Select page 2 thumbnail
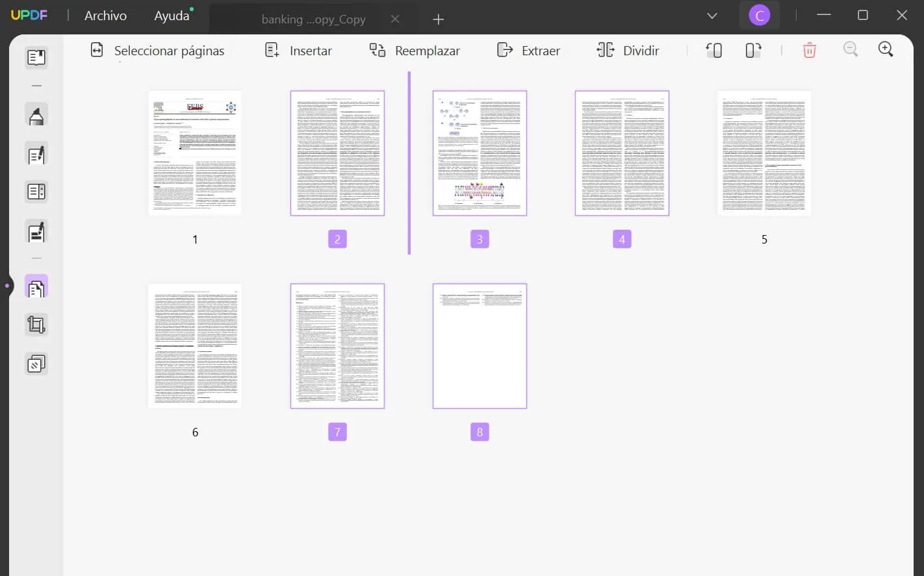Viewport: 924px width, 576px height. click(337, 153)
